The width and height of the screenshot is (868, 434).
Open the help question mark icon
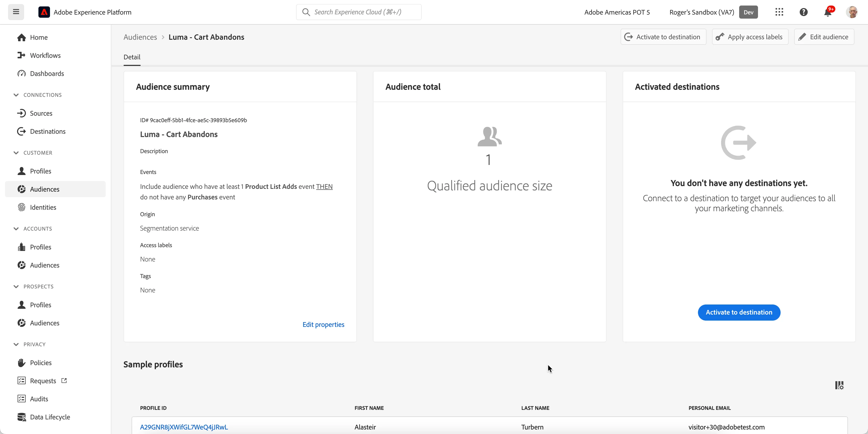click(804, 12)
